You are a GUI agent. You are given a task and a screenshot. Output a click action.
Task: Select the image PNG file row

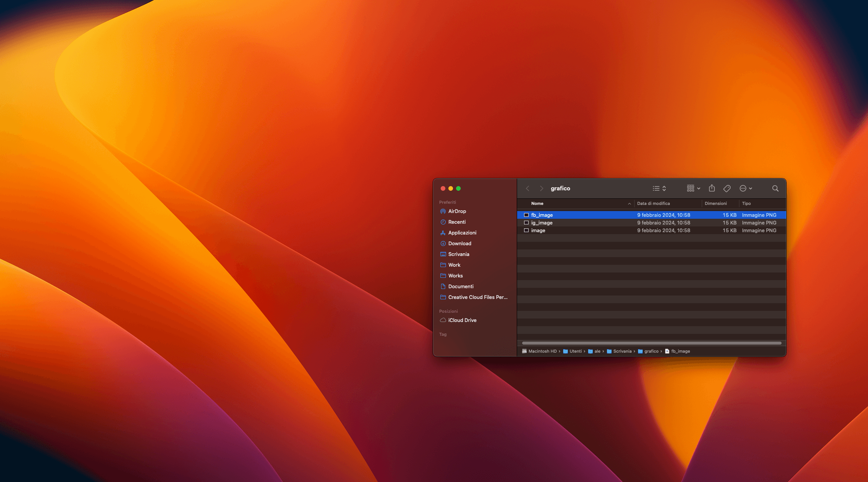pyautogui.click(x=538, y=230)
